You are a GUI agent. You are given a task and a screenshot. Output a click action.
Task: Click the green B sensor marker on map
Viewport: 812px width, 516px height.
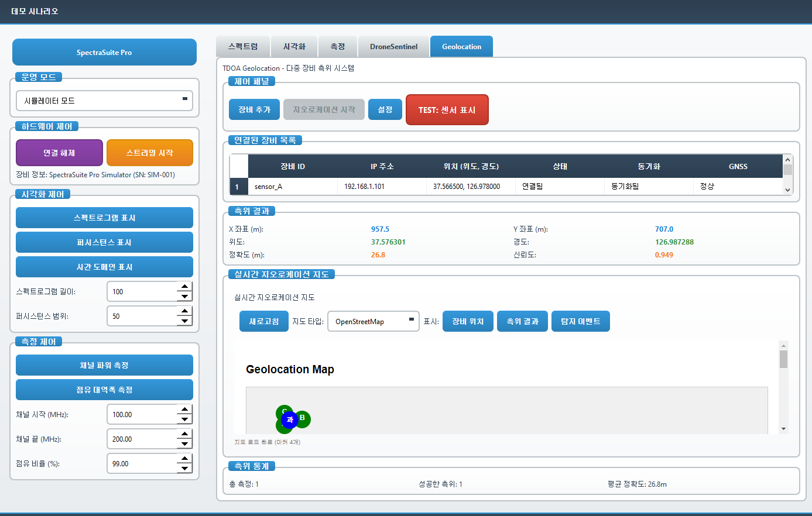point(303,418)
